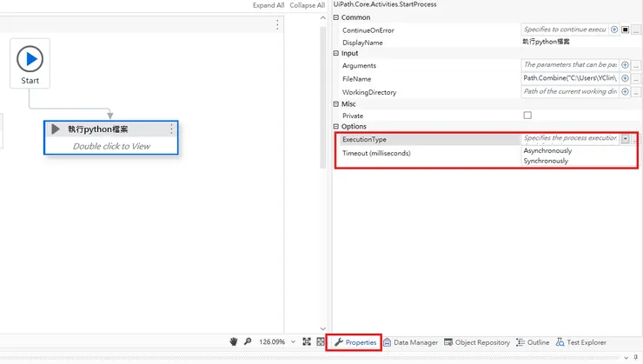Open the WorkingDirectory ellipsis editor button
This screenshot has height=364, width=643.
pos(636,92)
